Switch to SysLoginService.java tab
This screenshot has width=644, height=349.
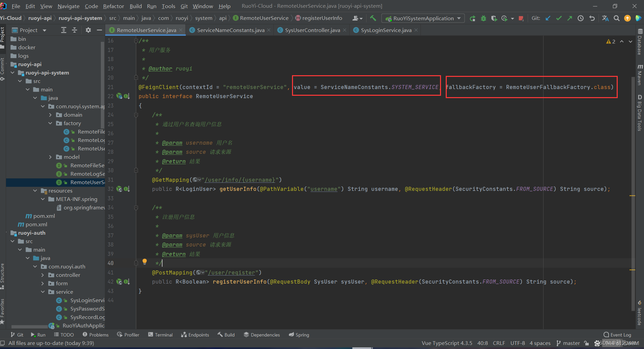click(386, 30)
